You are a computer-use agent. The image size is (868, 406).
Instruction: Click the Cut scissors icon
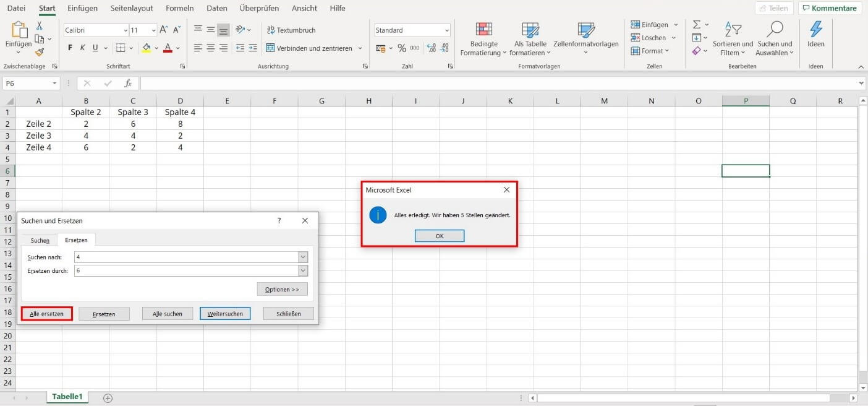(40, 25)
